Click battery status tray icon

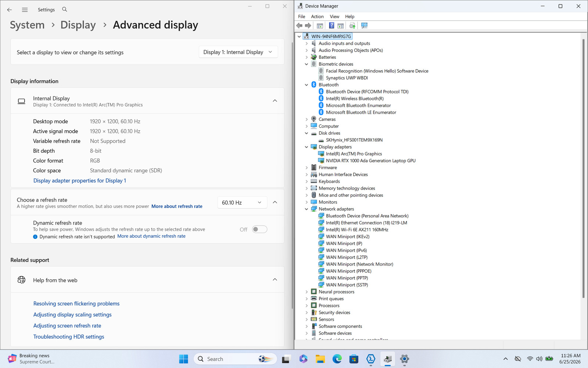[x=549, y=359]
